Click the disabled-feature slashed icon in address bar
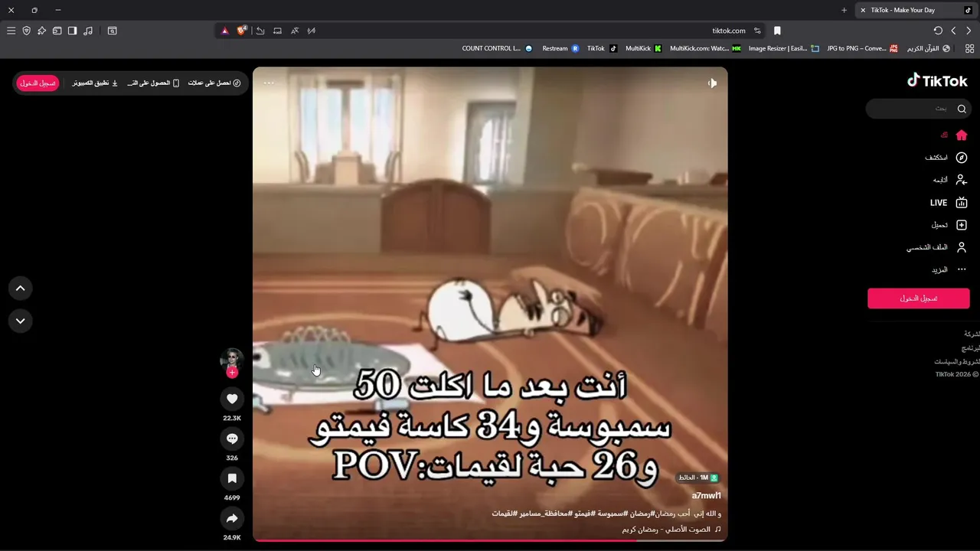 pos(312,31)
